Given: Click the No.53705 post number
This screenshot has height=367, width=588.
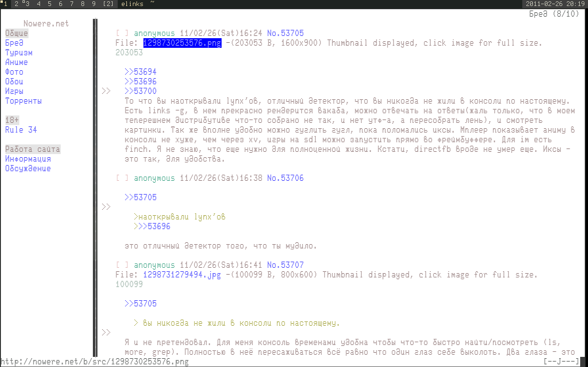Looking at the screenshot, I should [x=285, y=33].
